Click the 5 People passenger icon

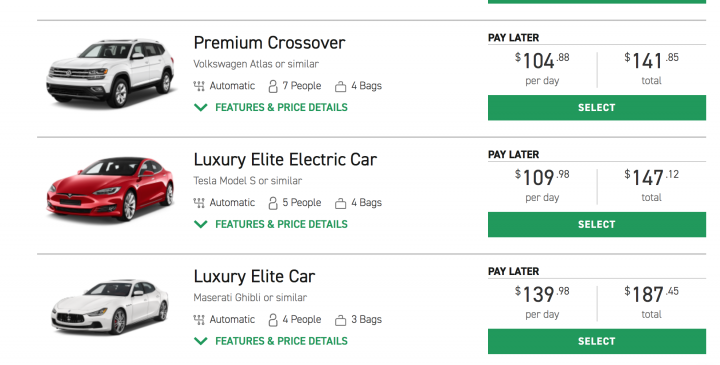pos(273,203)
